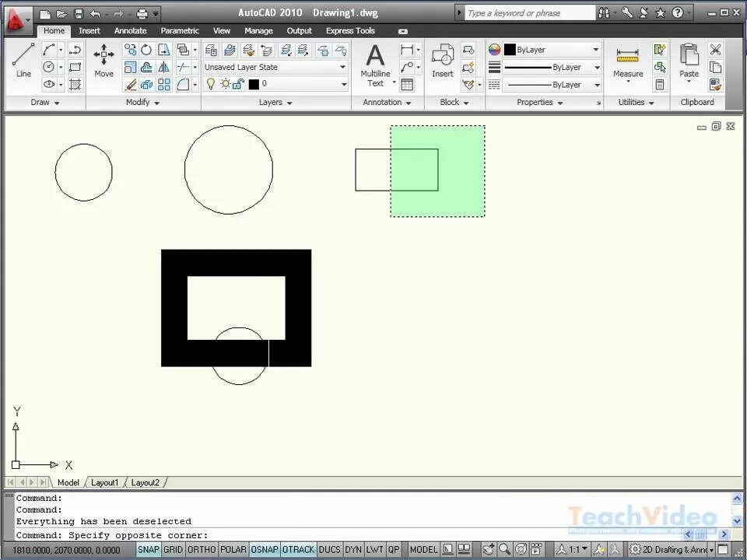747x560 pixels.
Task: Click the Open folder icon
Action: coord(62,13)
